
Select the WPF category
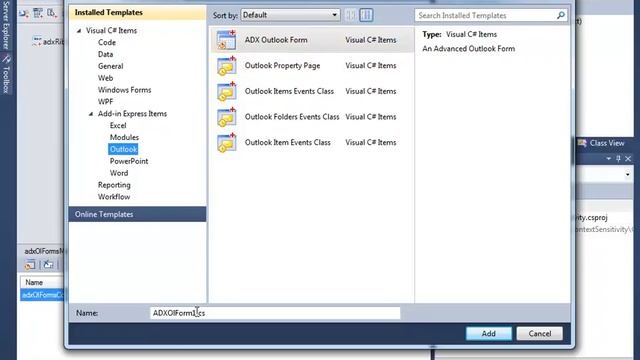click(105, 102)
